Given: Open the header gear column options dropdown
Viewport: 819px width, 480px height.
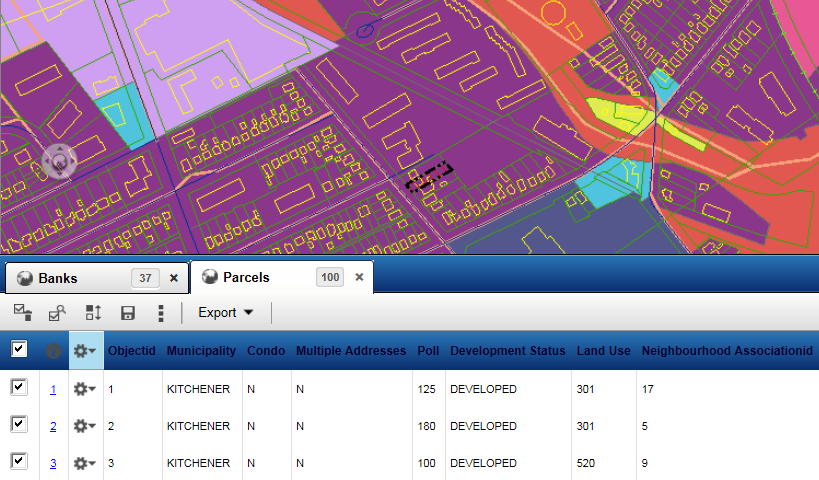Looking at the screenshot, I should [85, 351].
